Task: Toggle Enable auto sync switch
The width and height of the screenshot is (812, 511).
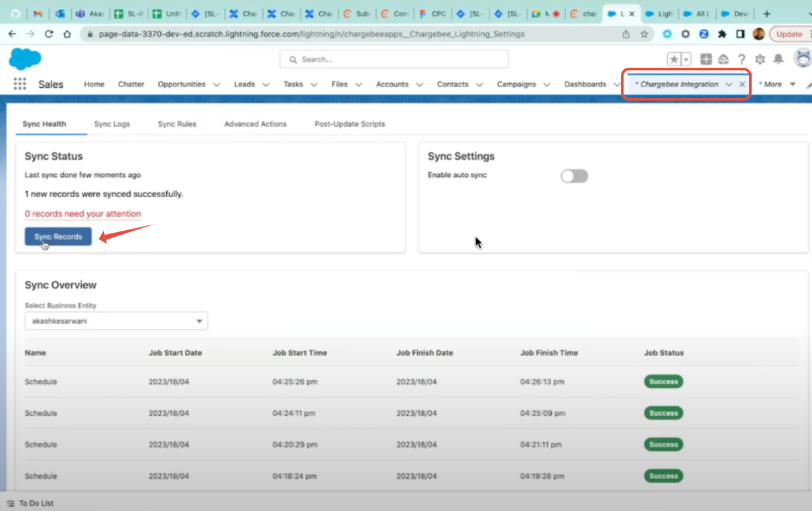Action: 574,176
